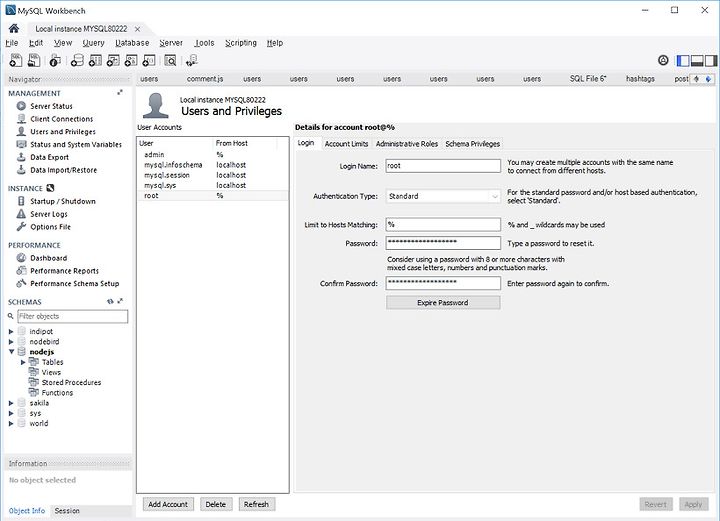The image size is (720, 521).
Task: Refresh the Schemas list icon
Action: pyautogui.click(x=110, y=302)
